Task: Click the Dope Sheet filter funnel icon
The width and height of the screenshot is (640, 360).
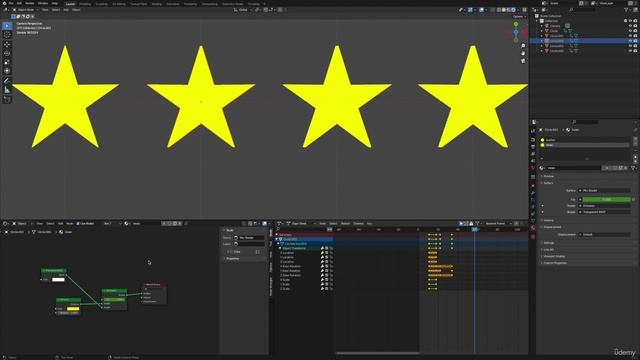Action: 477,224
